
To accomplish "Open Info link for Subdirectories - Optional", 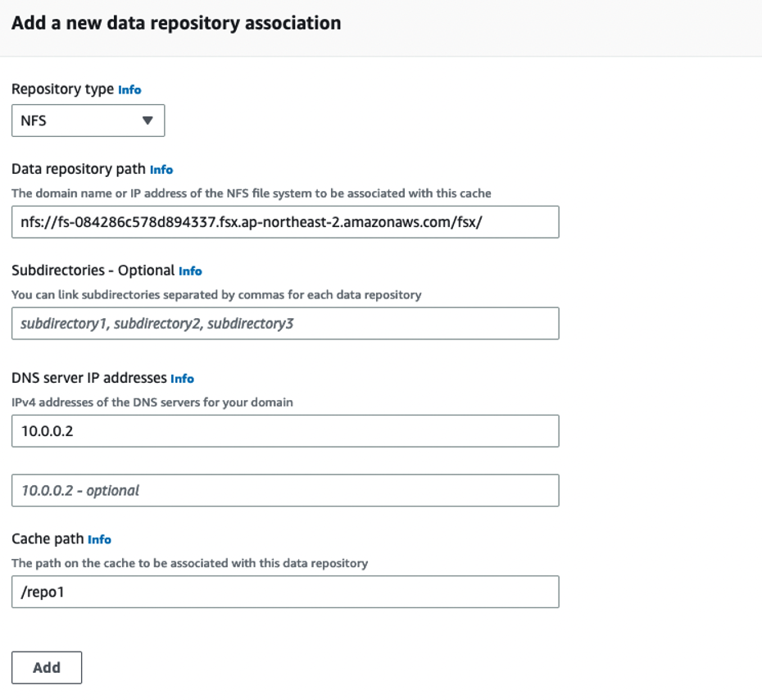I will 190,271.
